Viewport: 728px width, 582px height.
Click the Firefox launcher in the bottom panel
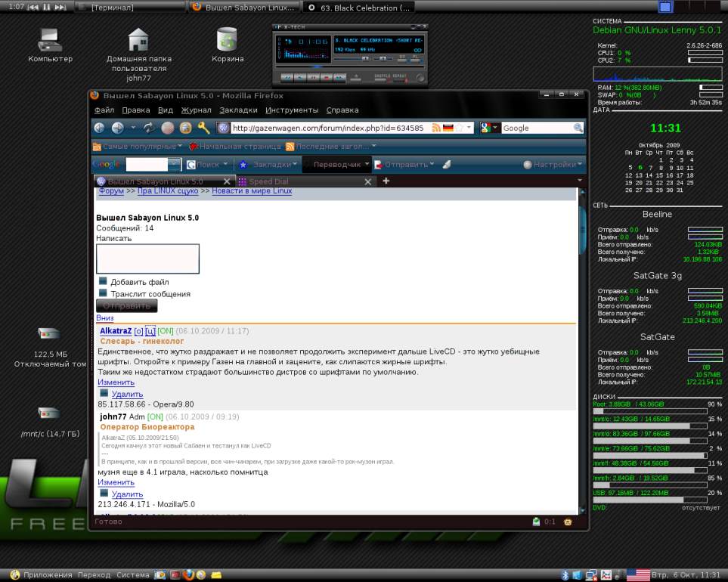point(188,575)
